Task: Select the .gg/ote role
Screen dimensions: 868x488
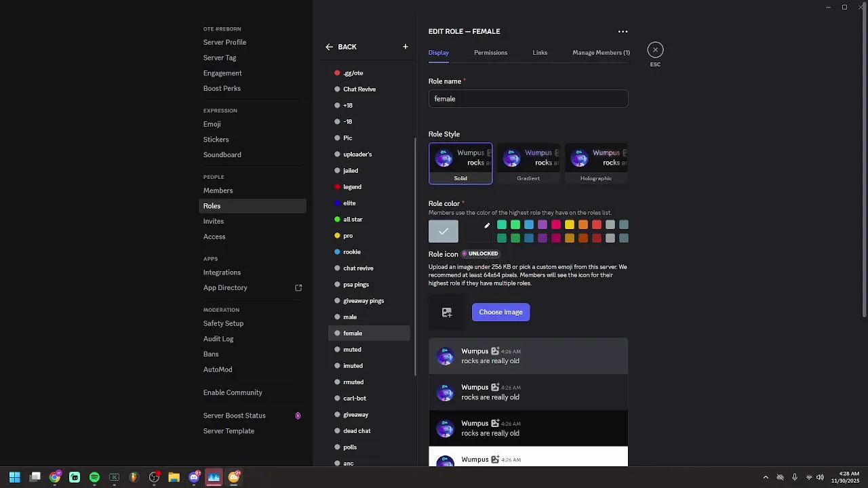Action: click(369, 73)
